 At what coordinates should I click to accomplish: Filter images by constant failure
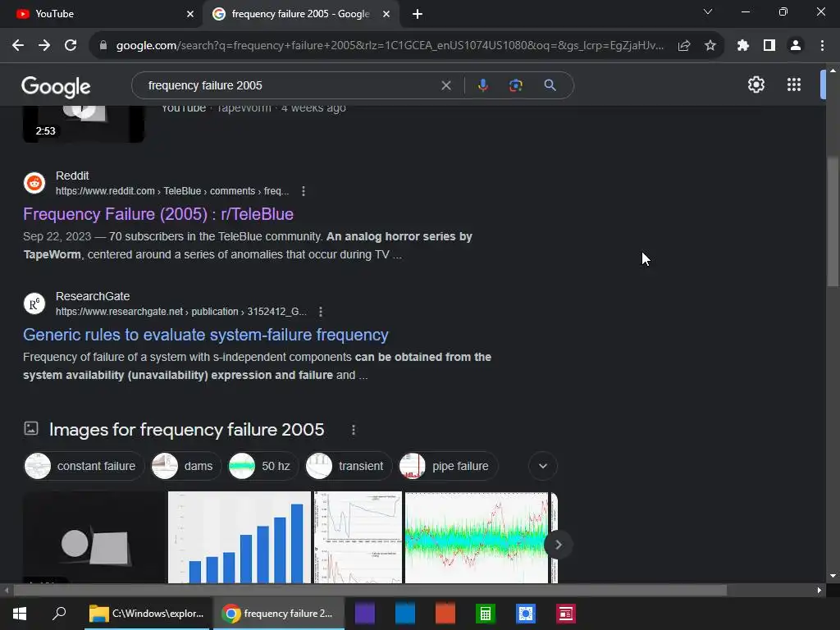click(84, 466)
